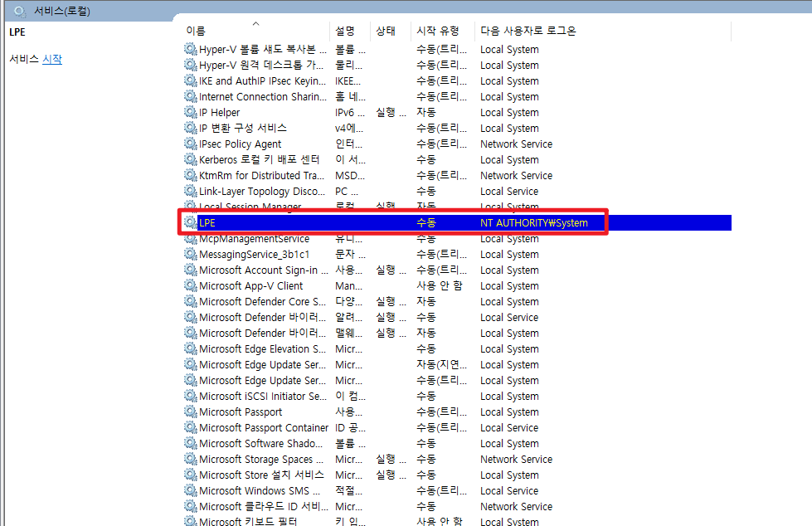Click the 시작 link to start LPE service
812x526 pixels.
tap(52, 59)
